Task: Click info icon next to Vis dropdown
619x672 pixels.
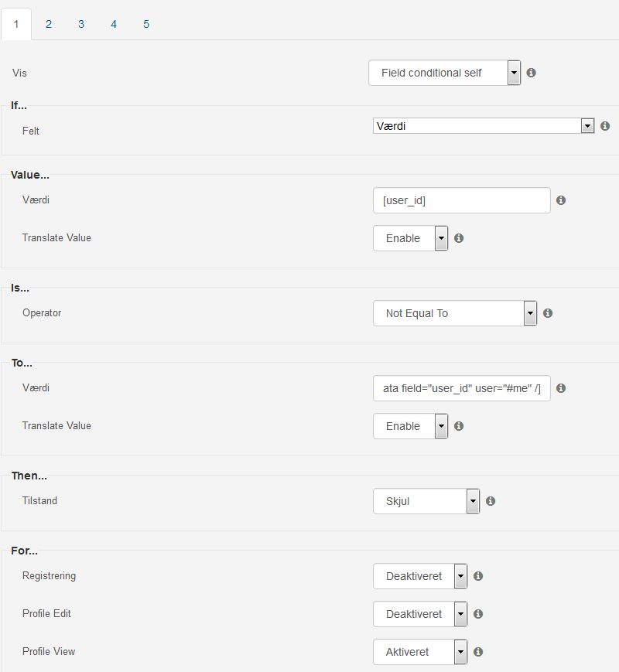Action: (531, 73)
